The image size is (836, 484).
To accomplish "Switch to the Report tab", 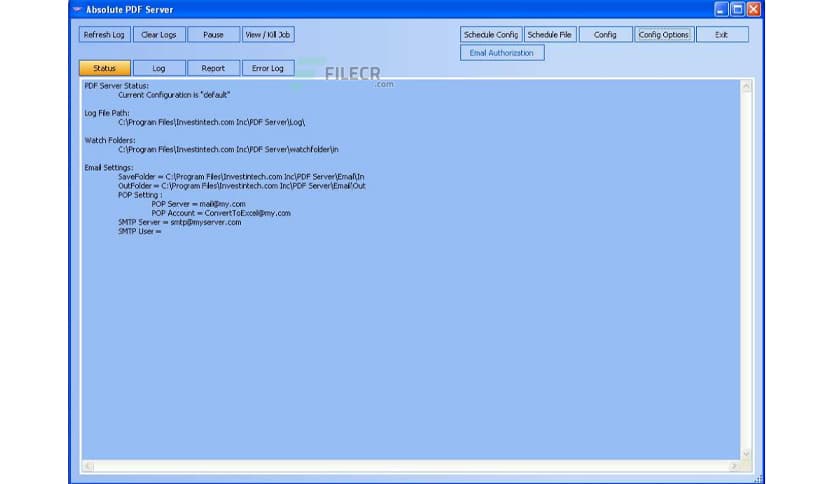I will [x=213, y=68].
